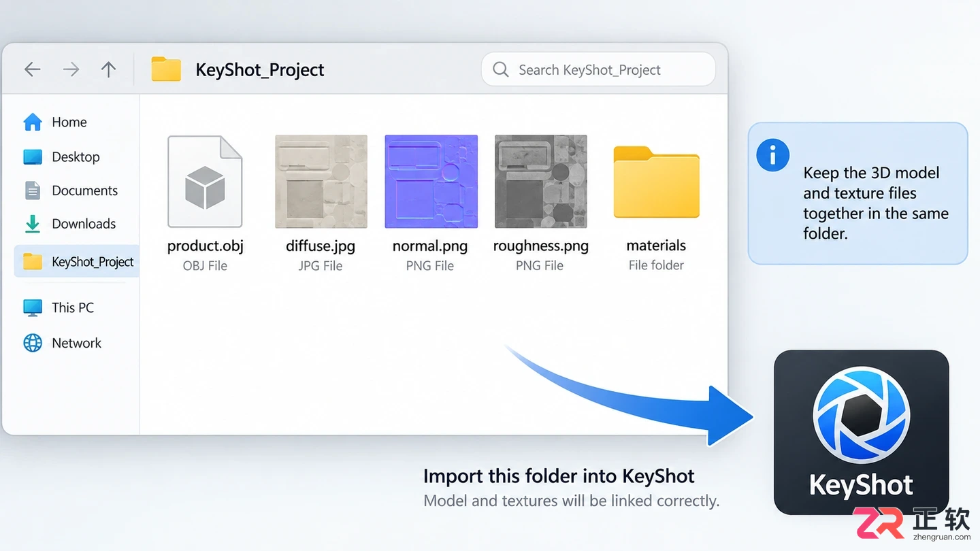980x551 pixels.
Task: Go back with the left arrow
Action: (x=32, y=69)
